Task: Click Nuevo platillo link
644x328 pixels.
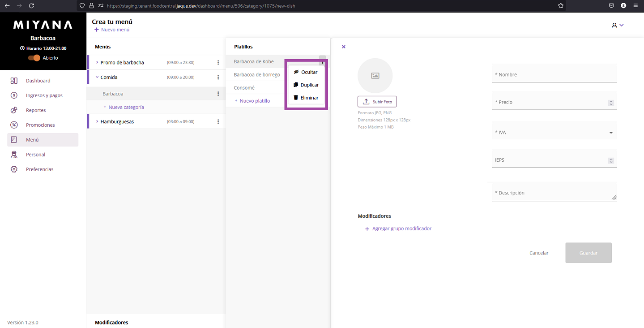Action: pyautogui.click(x=252, y=101)
